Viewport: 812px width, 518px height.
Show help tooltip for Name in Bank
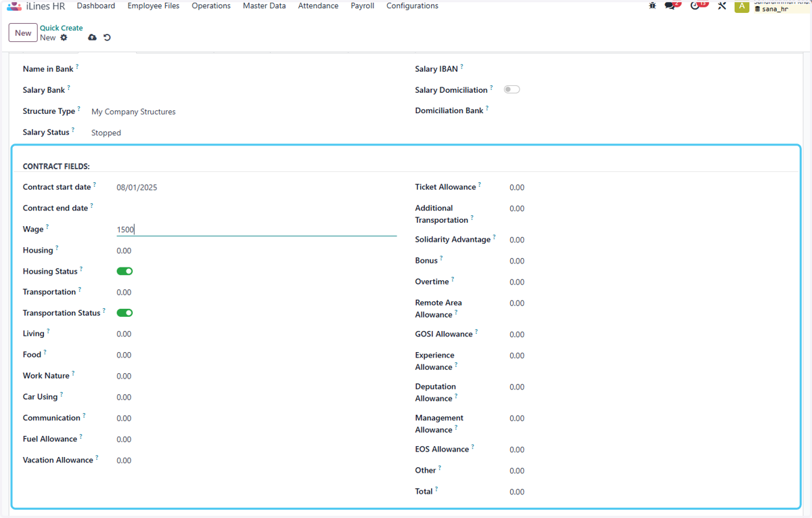77,66
